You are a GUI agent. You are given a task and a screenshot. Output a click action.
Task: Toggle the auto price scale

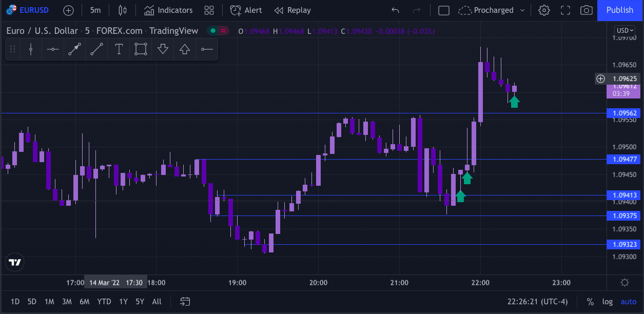tap(628, 302)
